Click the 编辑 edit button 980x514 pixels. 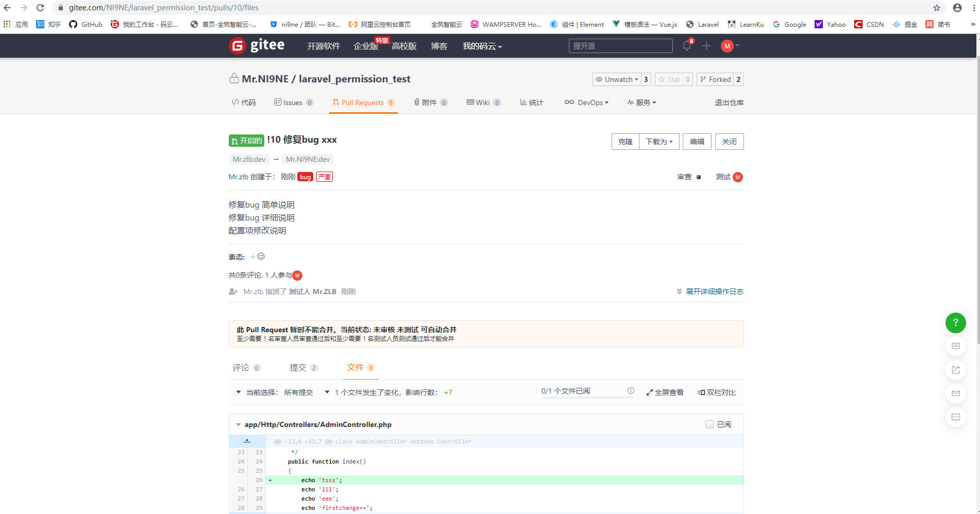point(697,142)
